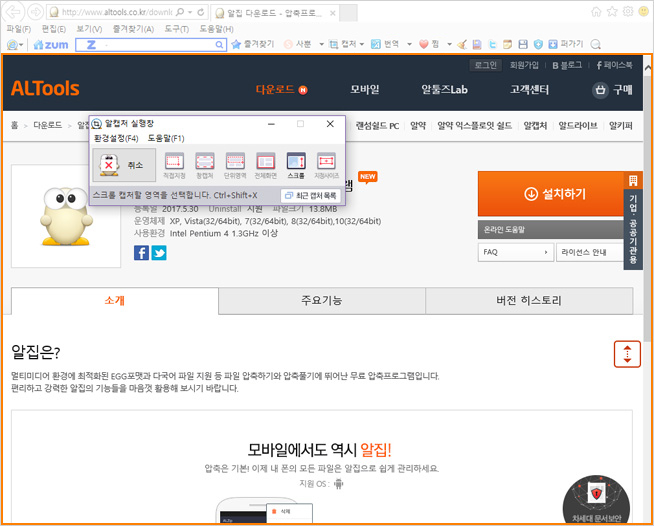The height and width of the screenshot is (526, 654).
Task: Open the 온라인 도움말 bar
Action: pyautogui.click(x=551, y=229)
